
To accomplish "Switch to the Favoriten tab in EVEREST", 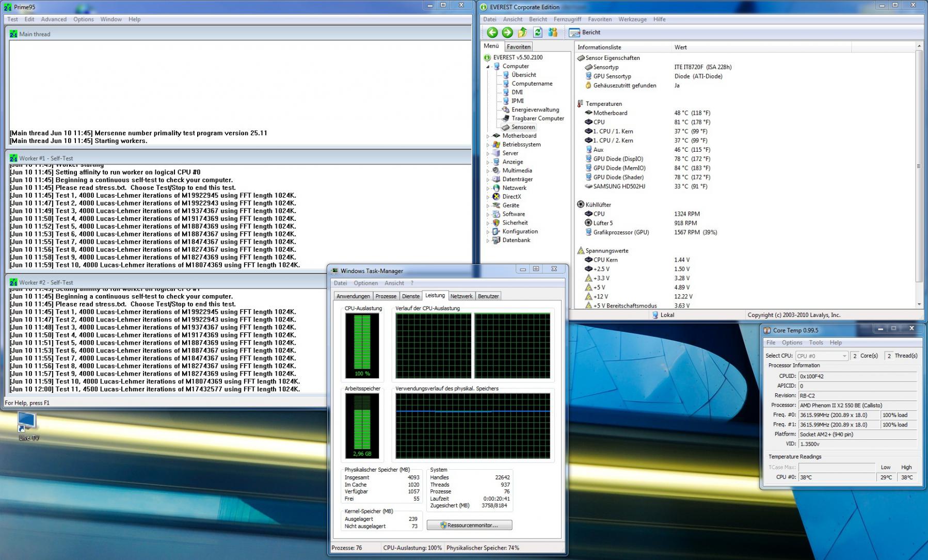I will point(518,47).
